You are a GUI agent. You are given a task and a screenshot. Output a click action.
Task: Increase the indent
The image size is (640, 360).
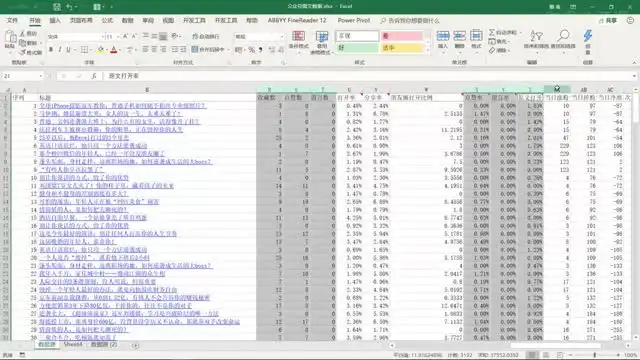pos(183,49)
